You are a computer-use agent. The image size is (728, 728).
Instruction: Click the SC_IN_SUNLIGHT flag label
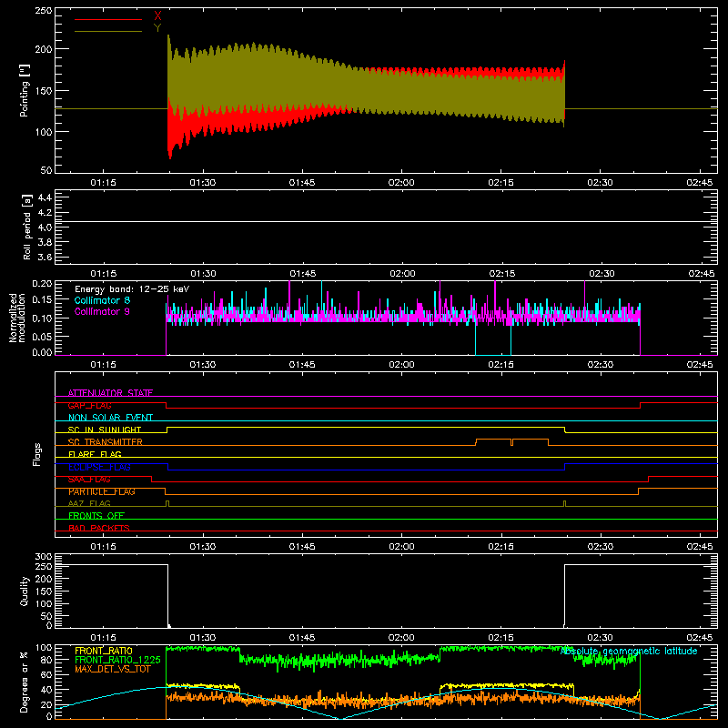coord(105,430)
